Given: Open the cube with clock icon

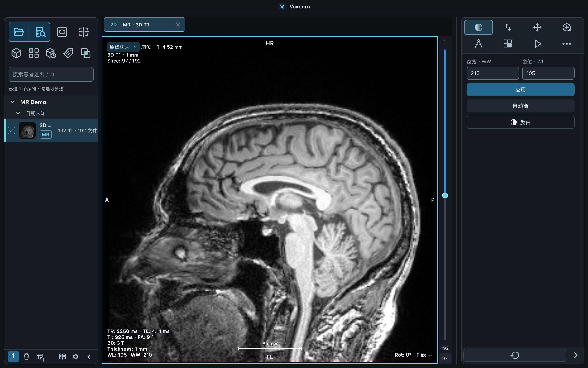Looking at the screenshot, I should tap(51, 53).
